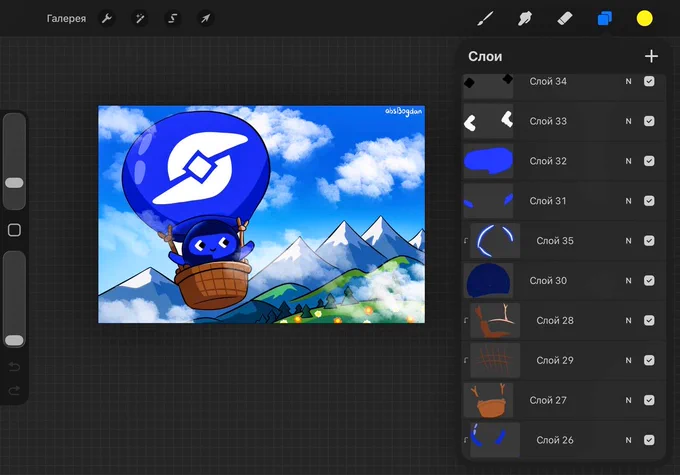Open blend mode N for Слой 34

coord(628,81)
